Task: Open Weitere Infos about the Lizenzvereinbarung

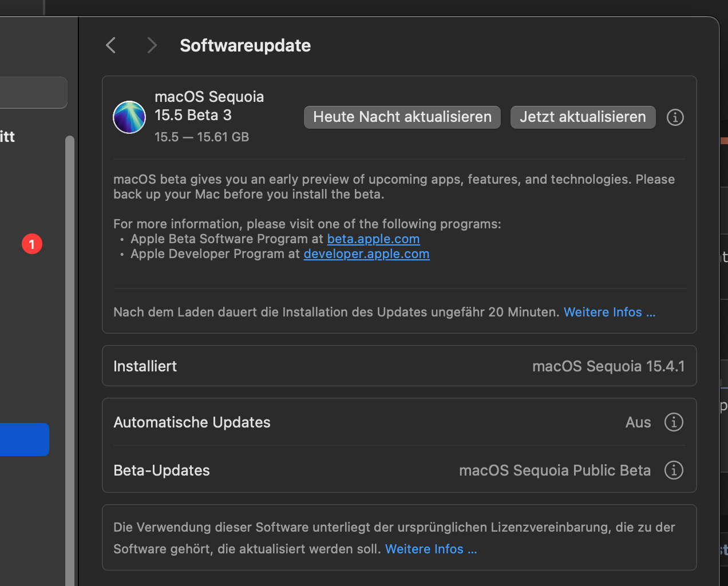Action: click(430, 549)
